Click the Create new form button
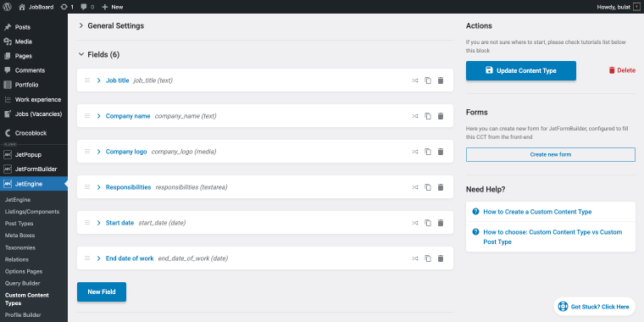Viewport: 644px width, 322px height. pyautogui.click(x=550, y=154)
